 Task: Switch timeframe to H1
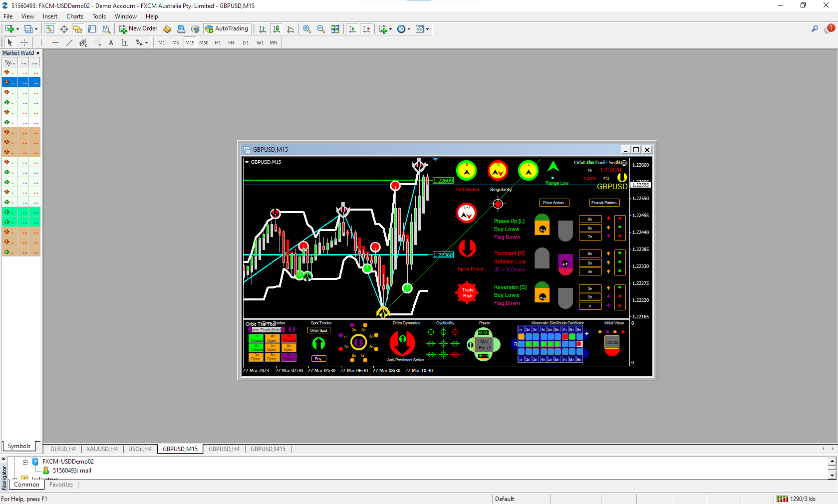tap(218, 43)
